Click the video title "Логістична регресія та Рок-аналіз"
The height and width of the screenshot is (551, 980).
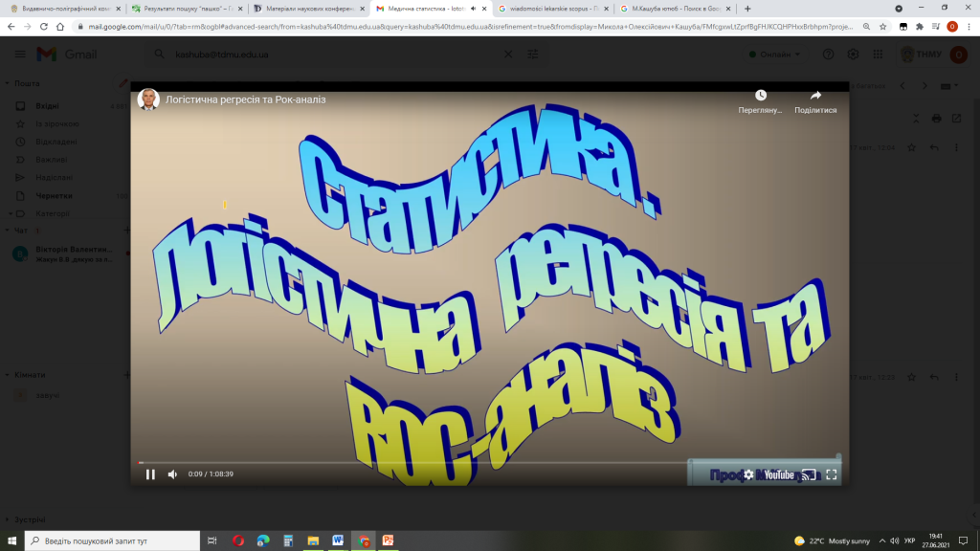click(246, 99)
